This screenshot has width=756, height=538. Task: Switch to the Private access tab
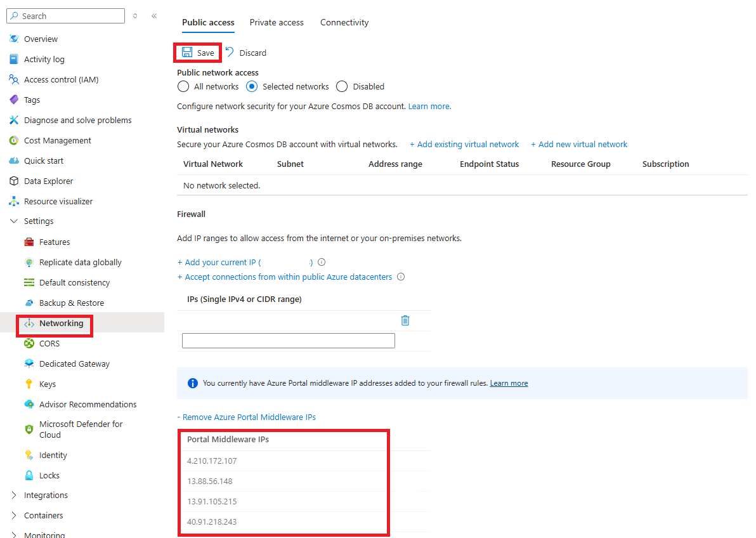277,22
